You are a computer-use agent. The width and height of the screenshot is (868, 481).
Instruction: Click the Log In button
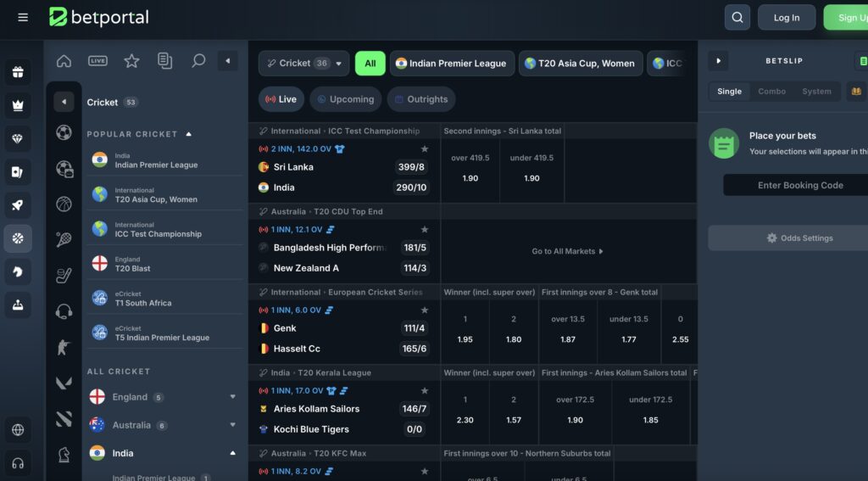[x=787, y=17]
